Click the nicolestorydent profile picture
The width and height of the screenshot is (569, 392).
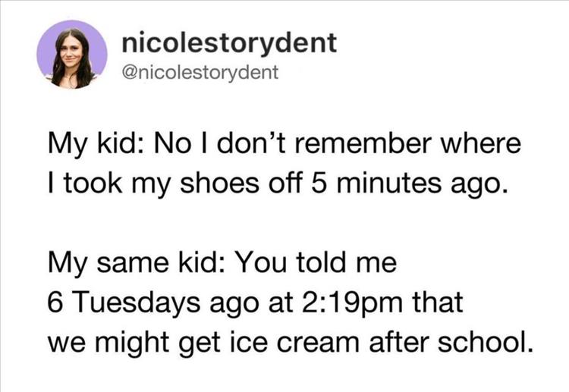(x=72, y=55)
